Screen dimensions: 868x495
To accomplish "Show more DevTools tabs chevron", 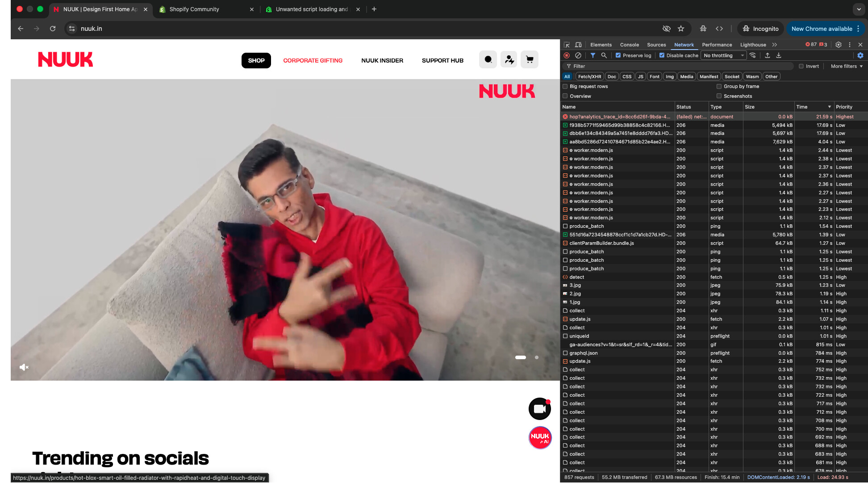I will coord(775,45).
